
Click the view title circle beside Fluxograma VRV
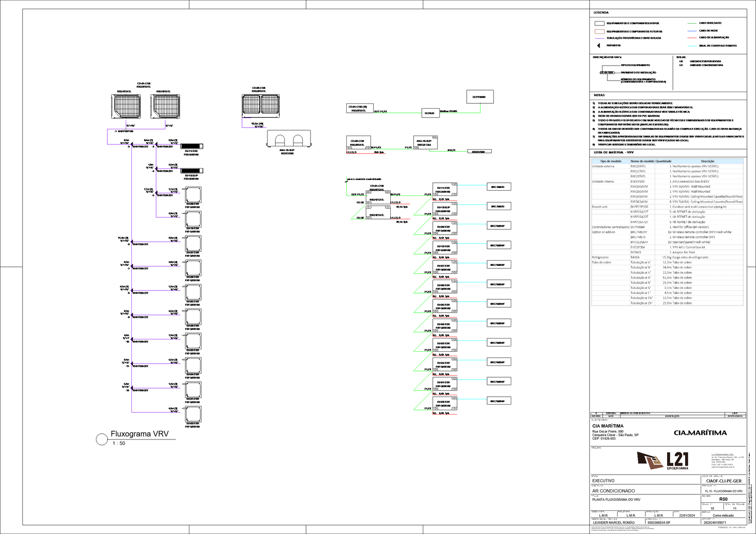102,440
